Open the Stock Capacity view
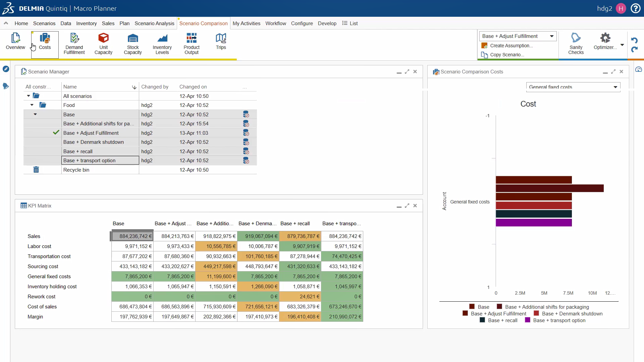 (x=133, y=44)
